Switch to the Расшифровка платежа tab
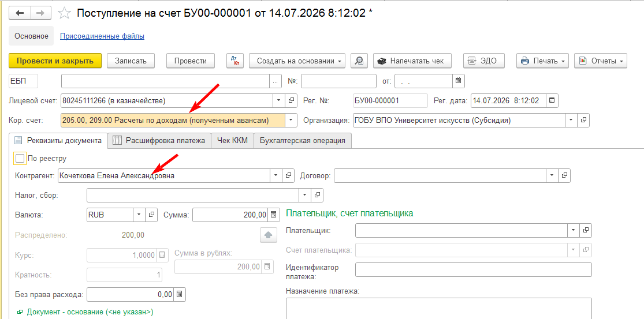This screenshot has height=319, width=644. 159,141
